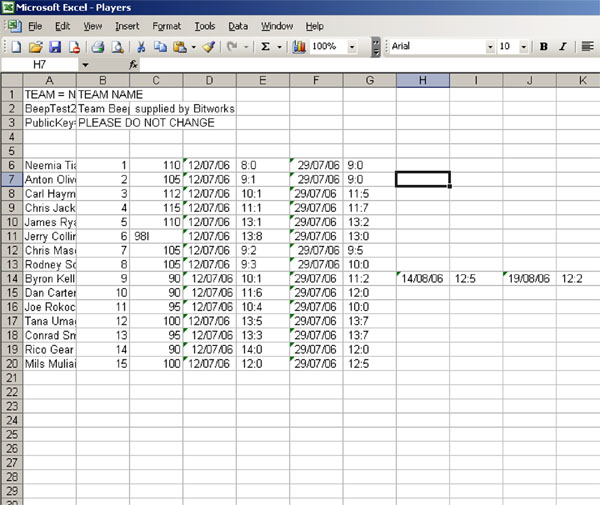Click the Permission document icon

(x=74, y=47)
